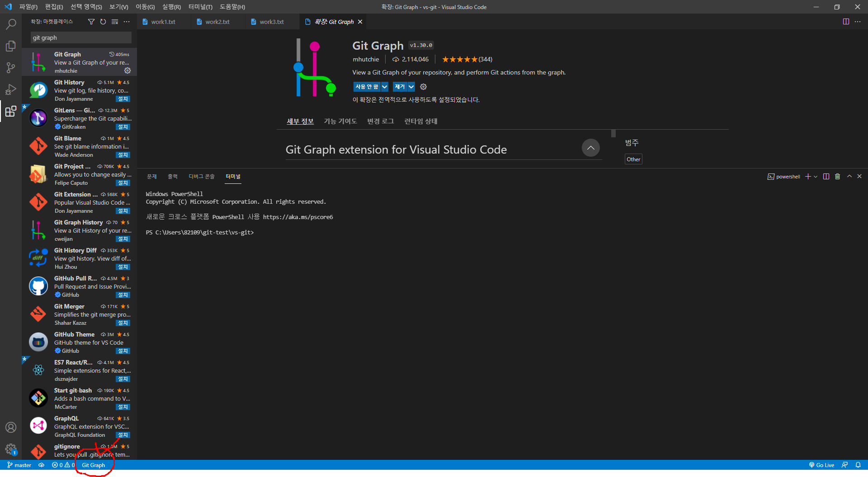This screenshot has width=868, height=477.
Task: Expand the disable button dropdown arrow
Action: [x=384, y=87]
